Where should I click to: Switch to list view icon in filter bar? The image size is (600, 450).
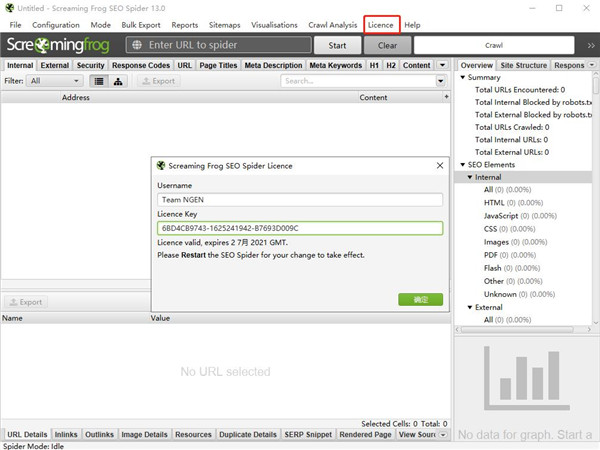pyautogui.click(x=100, y=81)
